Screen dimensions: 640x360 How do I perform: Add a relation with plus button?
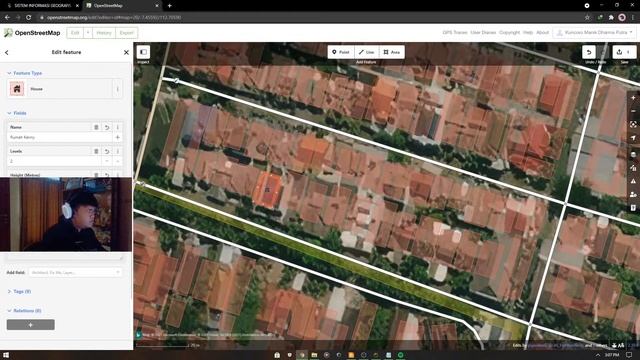31,324
